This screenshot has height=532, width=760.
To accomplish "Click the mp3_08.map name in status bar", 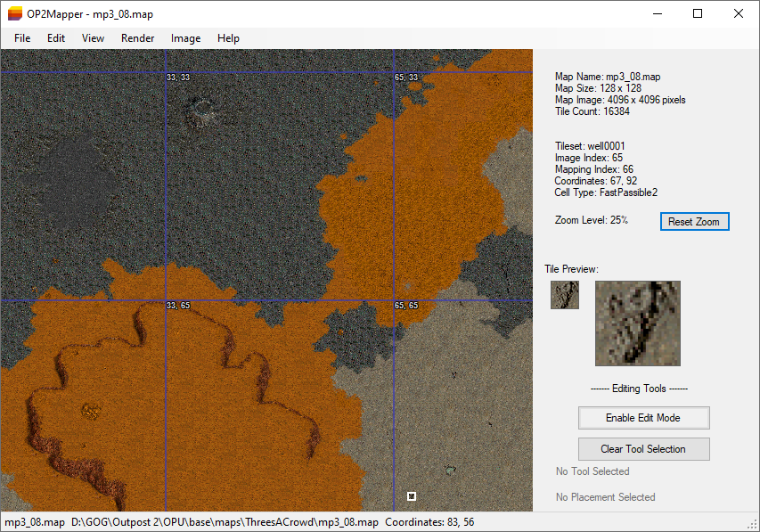I will coord(35,522).
